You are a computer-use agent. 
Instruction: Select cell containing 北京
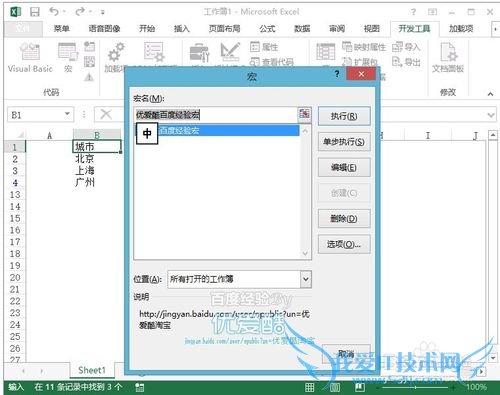(97, 159)
